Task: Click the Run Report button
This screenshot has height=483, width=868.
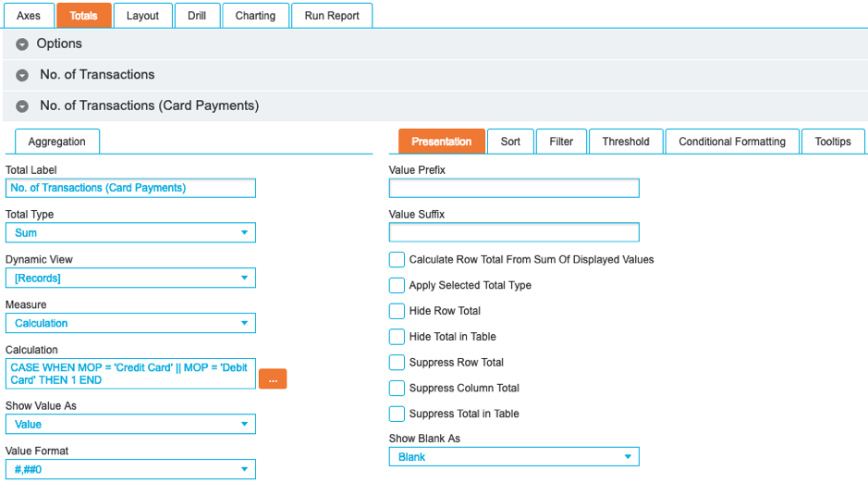Action: [x=332, y=16]
